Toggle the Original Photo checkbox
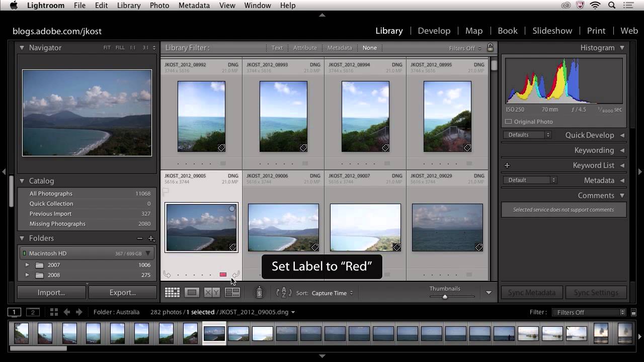 pos(508,122)
